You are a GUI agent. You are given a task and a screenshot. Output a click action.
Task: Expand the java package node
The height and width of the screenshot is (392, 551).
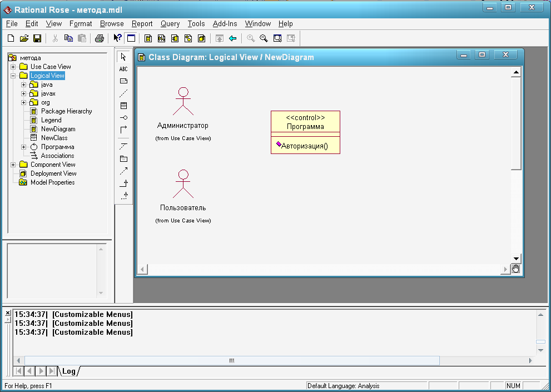(23, 85)
